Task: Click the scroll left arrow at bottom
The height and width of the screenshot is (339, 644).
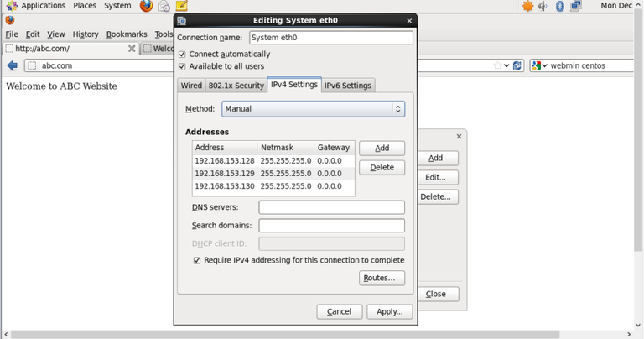Action: (x=6, y=334)
